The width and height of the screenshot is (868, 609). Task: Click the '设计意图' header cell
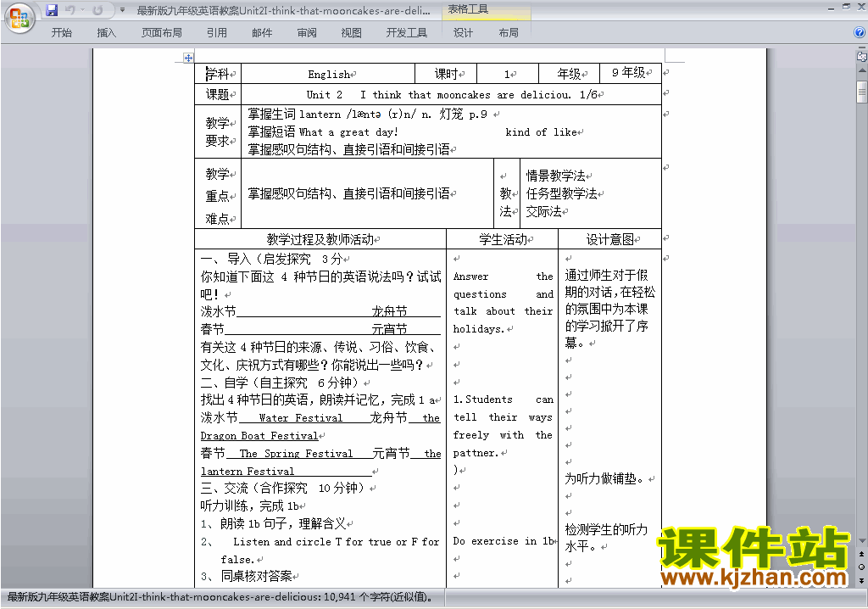pyautogui.click(x=610, y=239)
